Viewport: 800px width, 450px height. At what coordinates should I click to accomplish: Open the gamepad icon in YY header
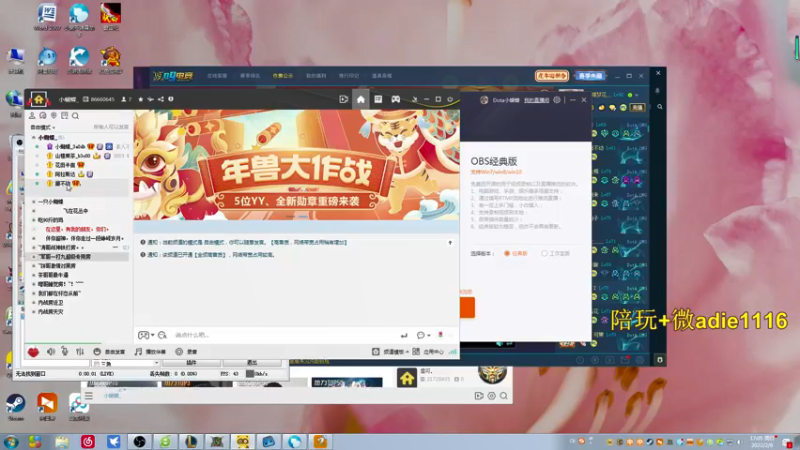coord(395,99)
